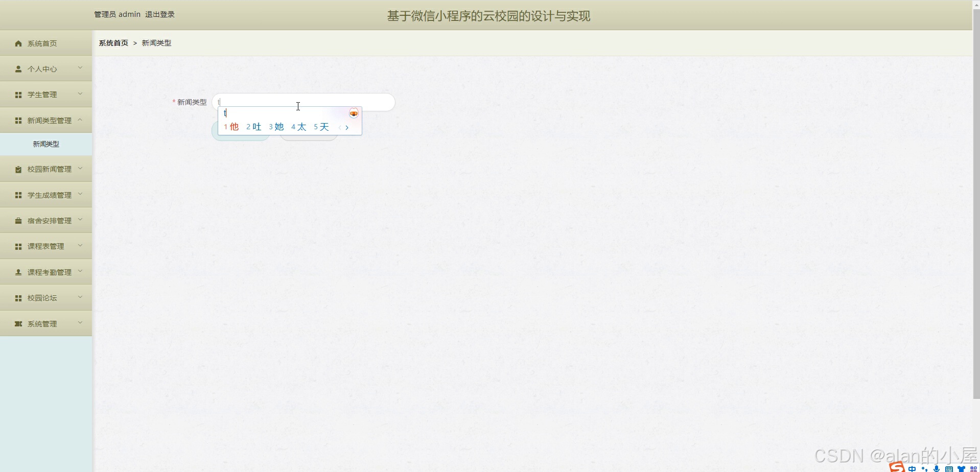Choose candidate 4 太 in IME popup

click(299, 127)
